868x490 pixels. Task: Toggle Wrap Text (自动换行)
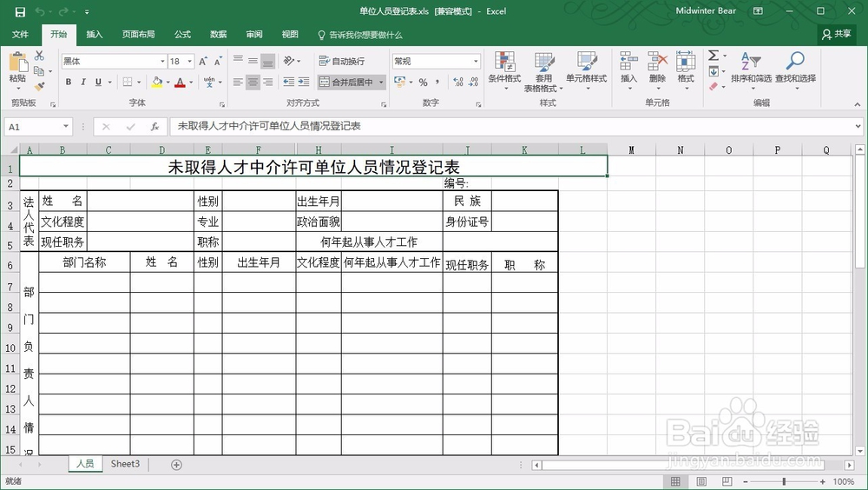pos(342,61)
